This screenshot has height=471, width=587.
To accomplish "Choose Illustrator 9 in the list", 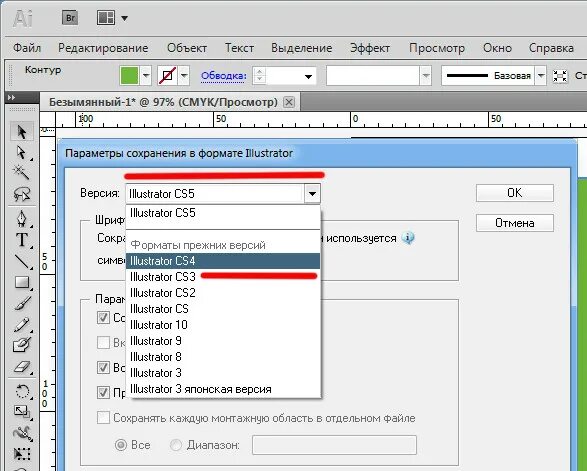I will (223, 341).
